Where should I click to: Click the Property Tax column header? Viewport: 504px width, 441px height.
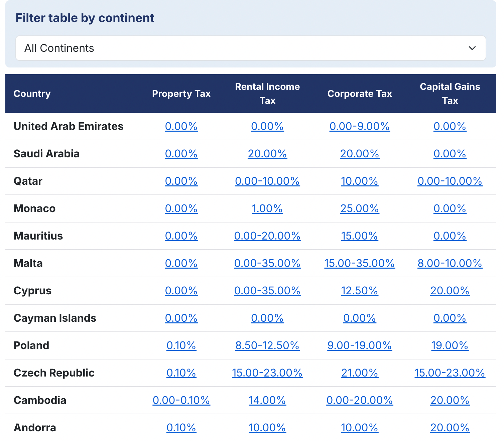181,94
